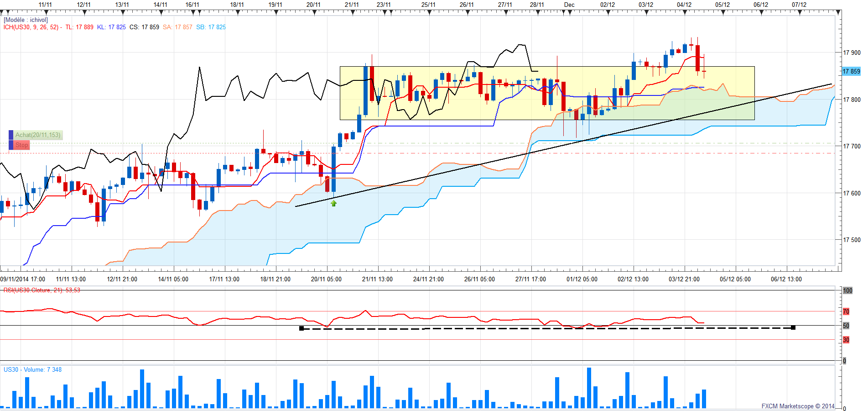
Task: Select the red Stop order label
Action: click(21, 145)
